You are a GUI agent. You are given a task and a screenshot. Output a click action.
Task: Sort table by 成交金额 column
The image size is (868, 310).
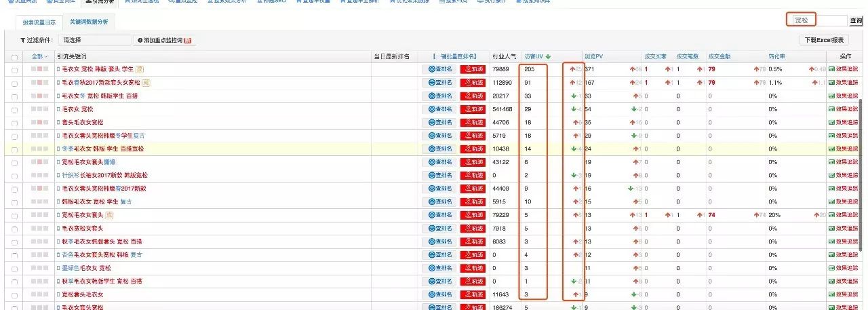pyautogui.click(x=719, y=56)
